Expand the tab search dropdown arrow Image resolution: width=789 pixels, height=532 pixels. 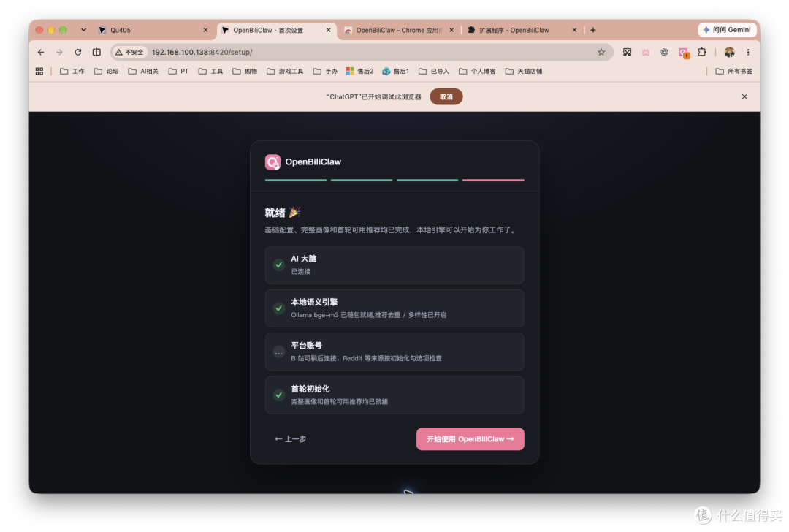(x=83, y=30)
